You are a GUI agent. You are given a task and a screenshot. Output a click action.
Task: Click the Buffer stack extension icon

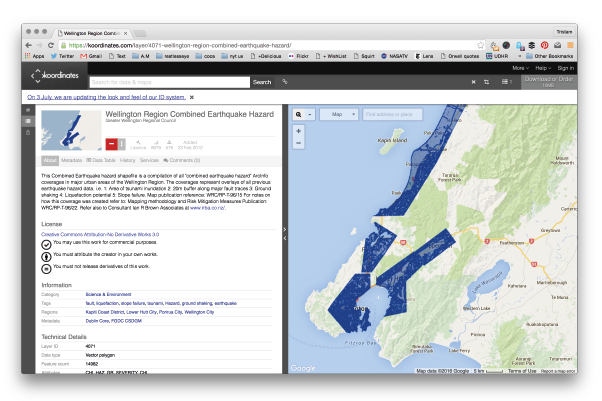pos(532,45)
